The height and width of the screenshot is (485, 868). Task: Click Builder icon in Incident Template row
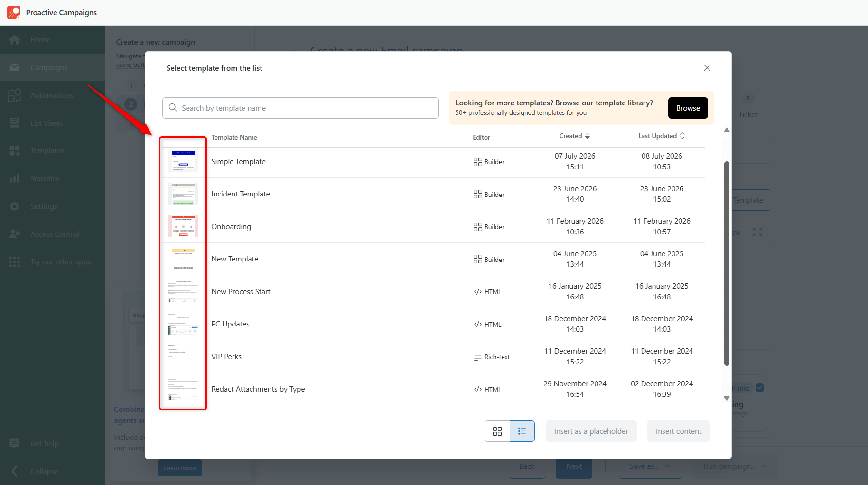tap(477, 194)
